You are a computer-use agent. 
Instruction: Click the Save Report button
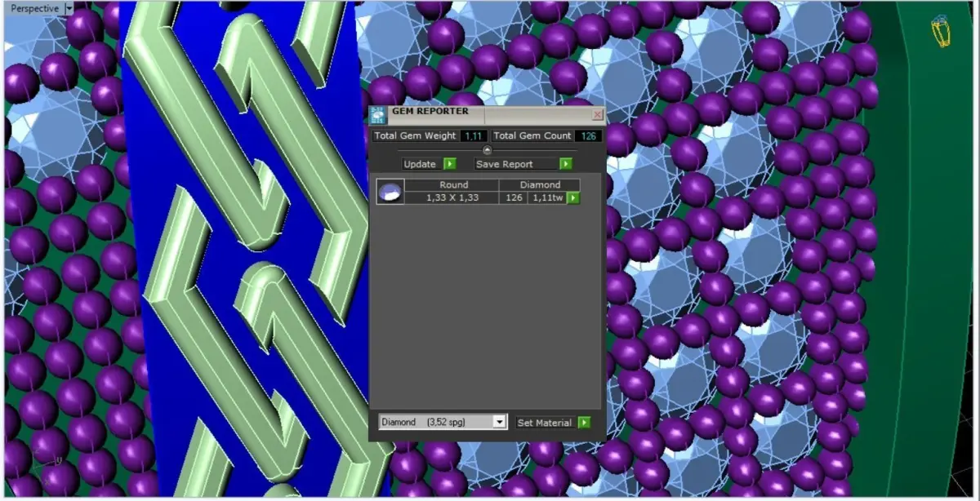[x=517, y=164]
